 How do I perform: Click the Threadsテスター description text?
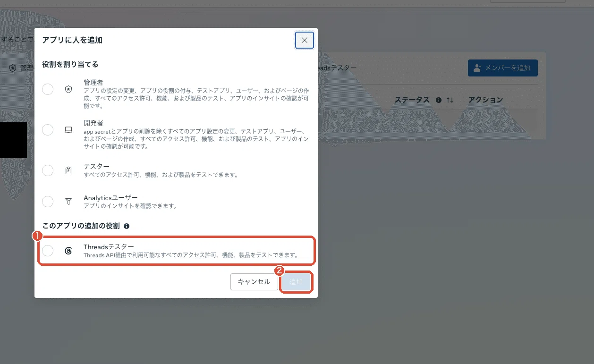[191, 255]
